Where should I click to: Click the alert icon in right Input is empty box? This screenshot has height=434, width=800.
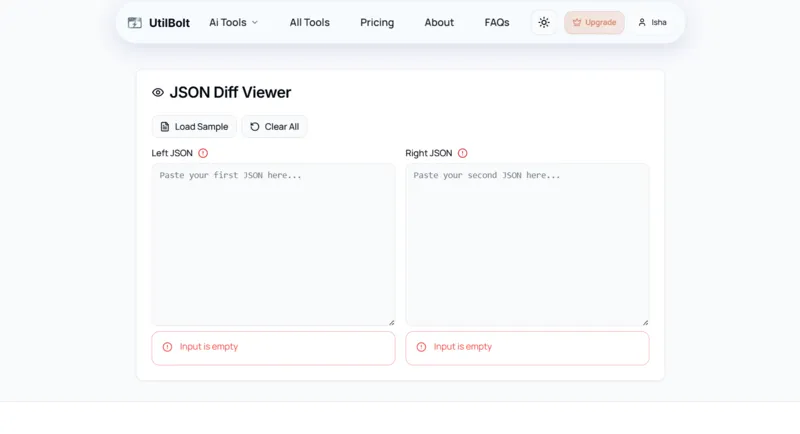tap(421, 347)
